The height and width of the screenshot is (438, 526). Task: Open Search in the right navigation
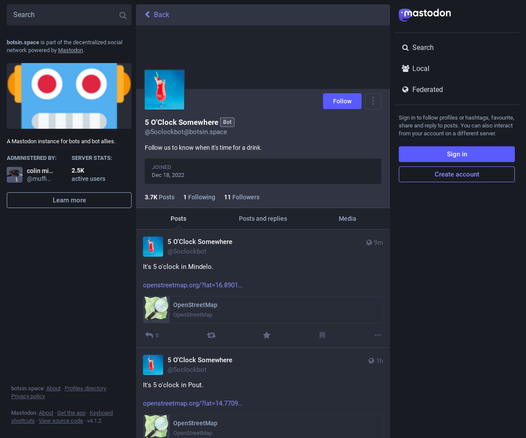click(418, 48)
